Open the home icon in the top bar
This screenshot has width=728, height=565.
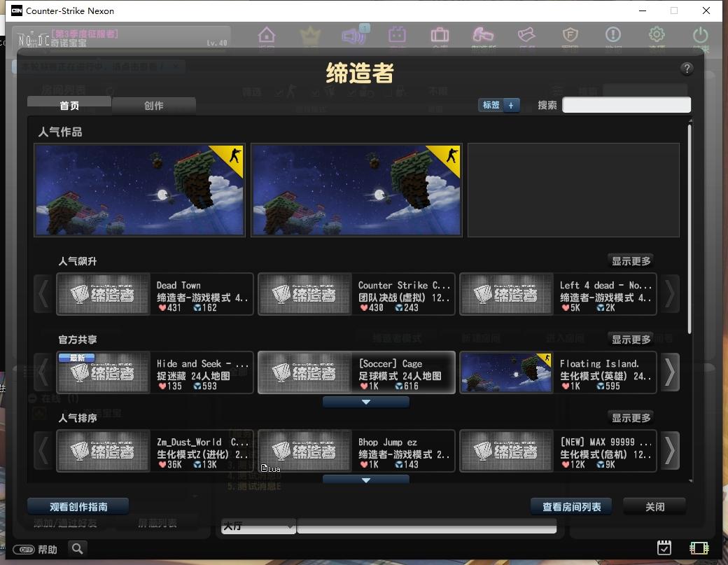point(267,35)
